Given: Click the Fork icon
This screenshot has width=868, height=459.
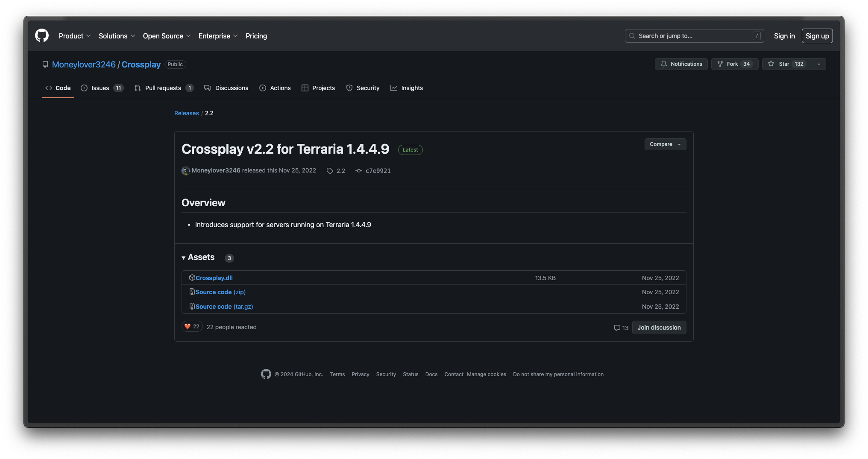Looking at the screenshot, I should [720, 64].
